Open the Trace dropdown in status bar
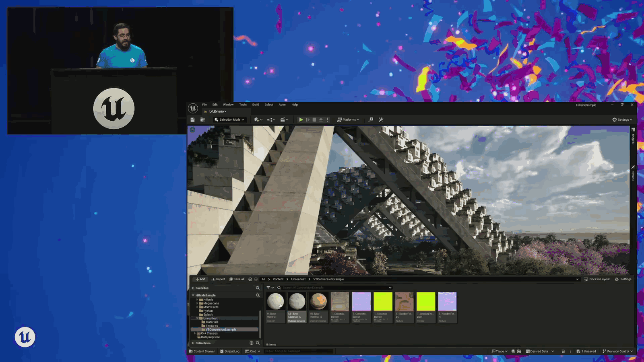 [500, 351]
